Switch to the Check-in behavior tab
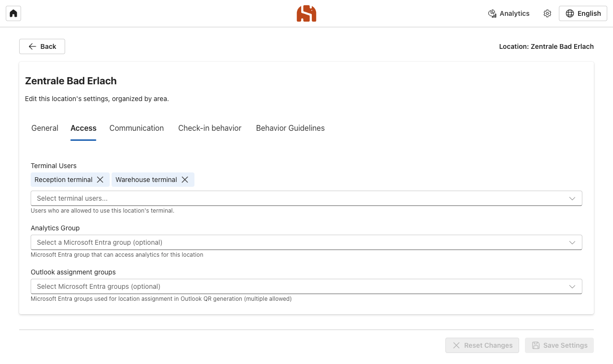The image size is (613, 364). pyautogui.click(x=210, y=128)
